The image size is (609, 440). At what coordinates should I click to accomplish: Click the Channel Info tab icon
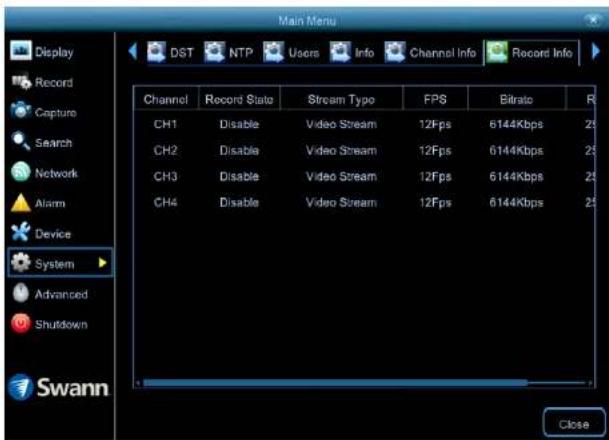[395, 52]
